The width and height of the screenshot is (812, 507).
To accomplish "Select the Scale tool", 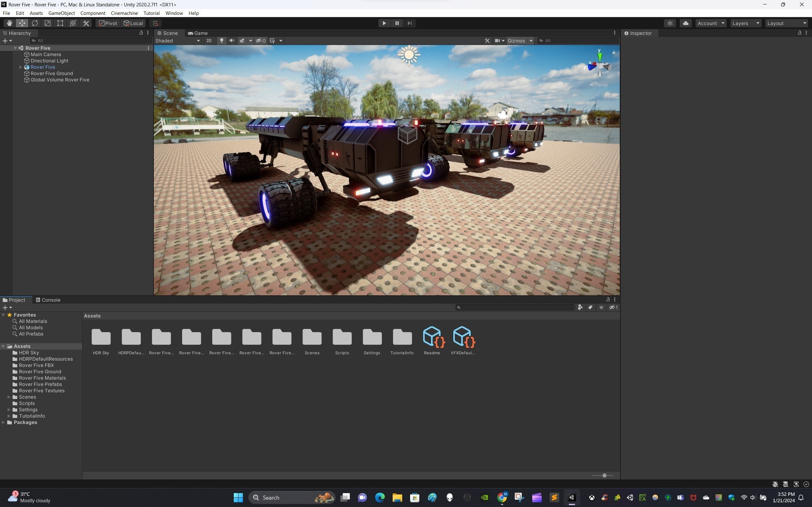I will coord(47,23).
